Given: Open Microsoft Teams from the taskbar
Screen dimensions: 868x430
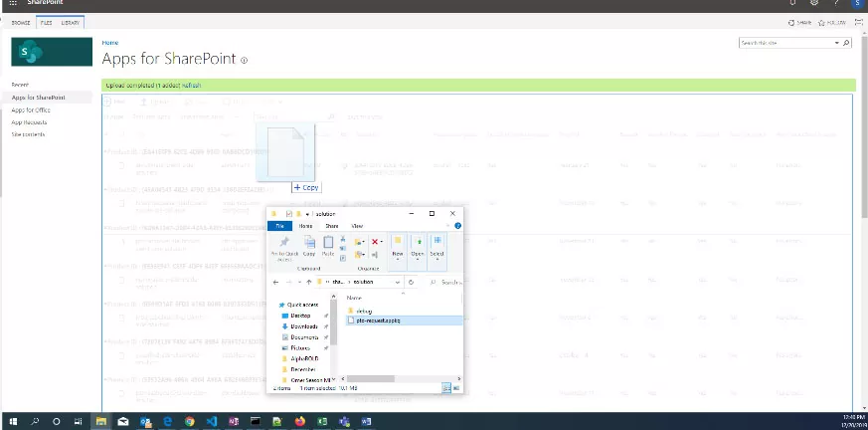Looking at the screenshot, I should [344, 421].
